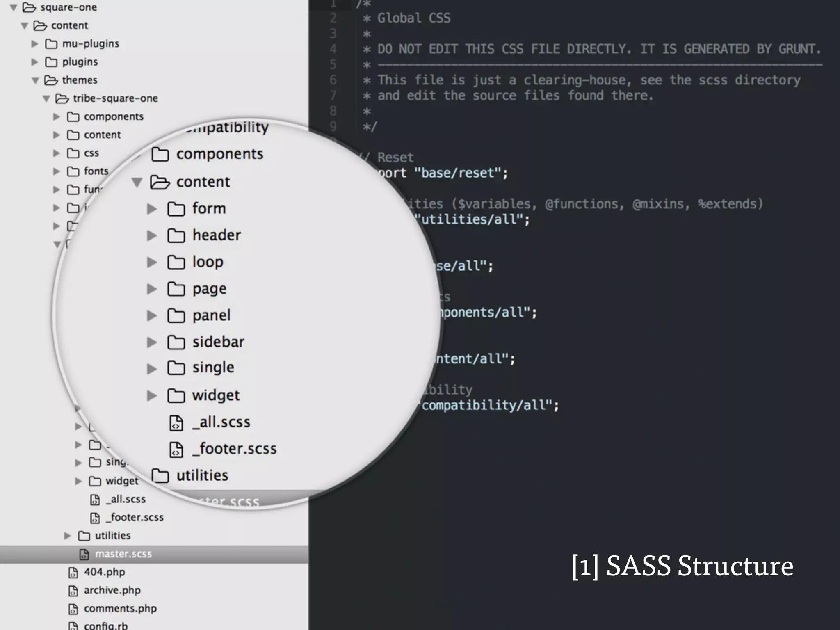Expand the sidebar folder arrow
840x630 pixels.
point(152,342)
